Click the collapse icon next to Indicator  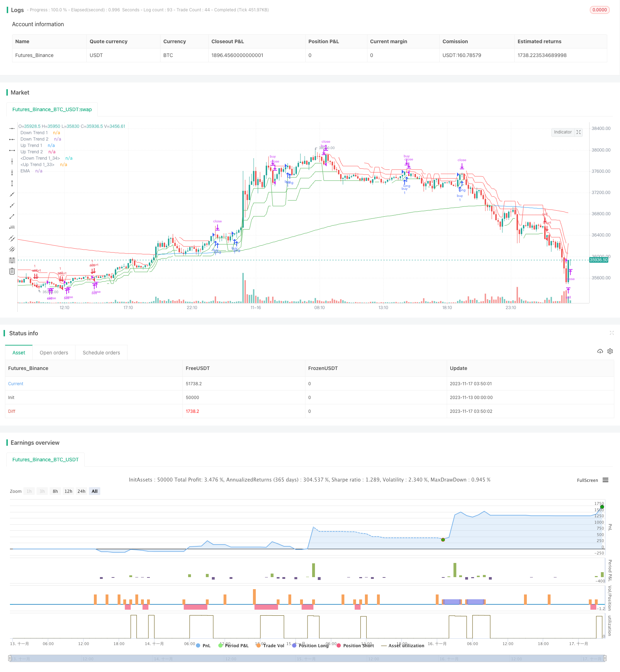pyautogui.click(x=579, y=132)
